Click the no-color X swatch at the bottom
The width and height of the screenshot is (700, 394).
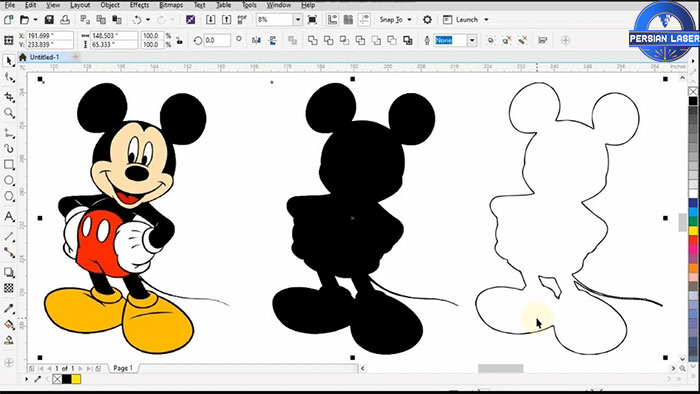57,379
